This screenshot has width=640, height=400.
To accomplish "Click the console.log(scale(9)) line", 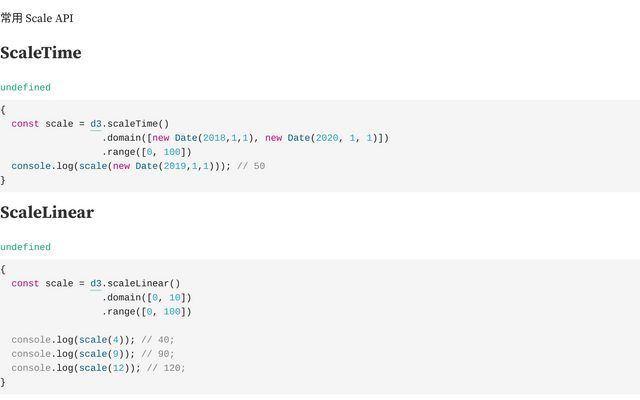I will 80,354.
